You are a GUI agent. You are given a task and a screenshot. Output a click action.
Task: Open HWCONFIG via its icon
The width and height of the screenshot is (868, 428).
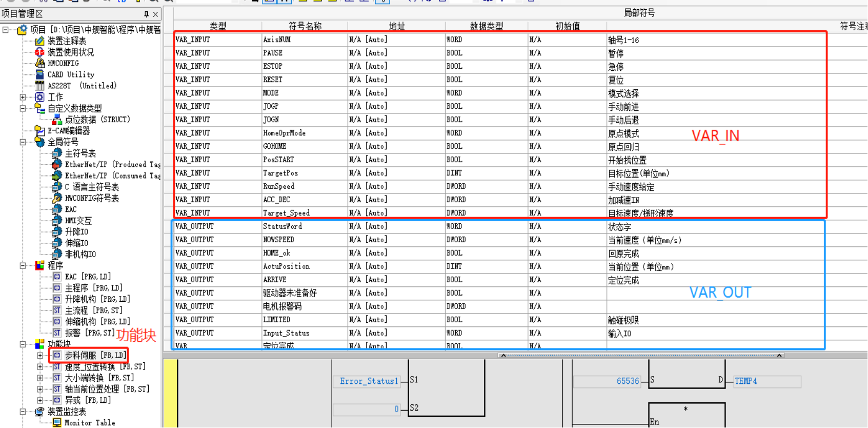39,63
